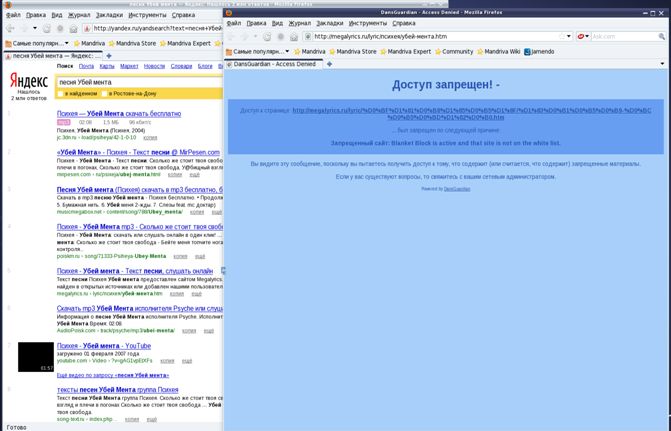The width and height of the screenshot is (671, 431).
Task: Open back/forward history dropdown in front window
Action: pos(255,37)
